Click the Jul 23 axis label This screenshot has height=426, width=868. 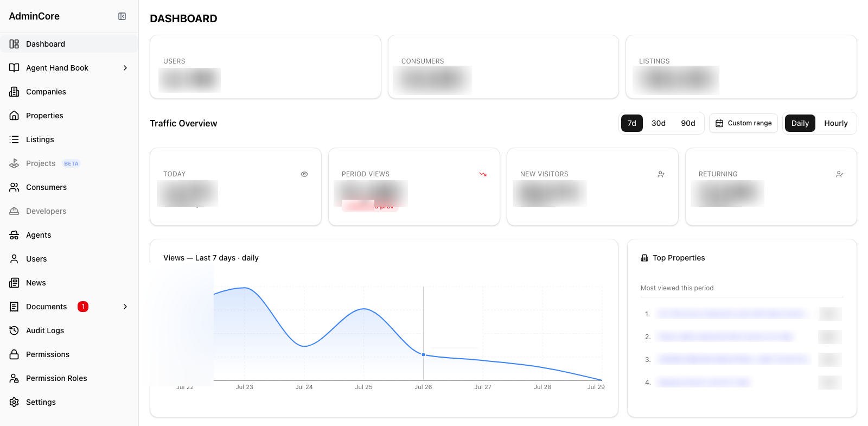tap(245, 387)
